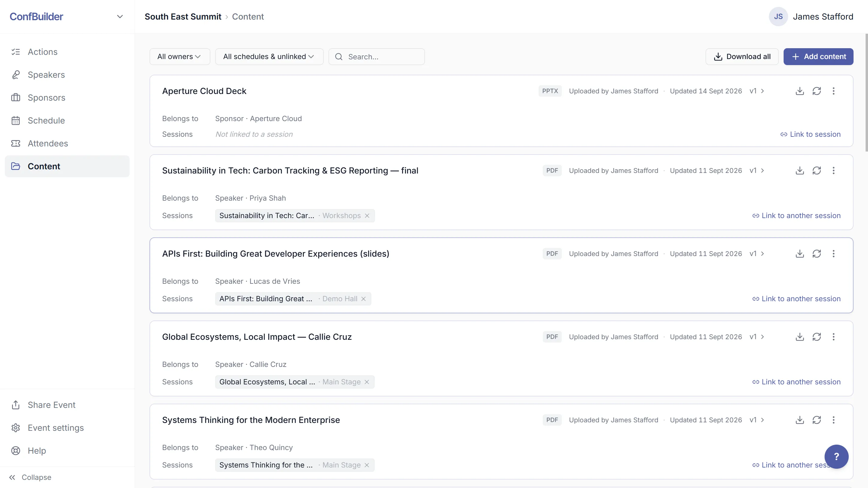Remove the Workshops session chip from Sustainability content
Viewport: 868px width, 488px height.
click(367, 216)
